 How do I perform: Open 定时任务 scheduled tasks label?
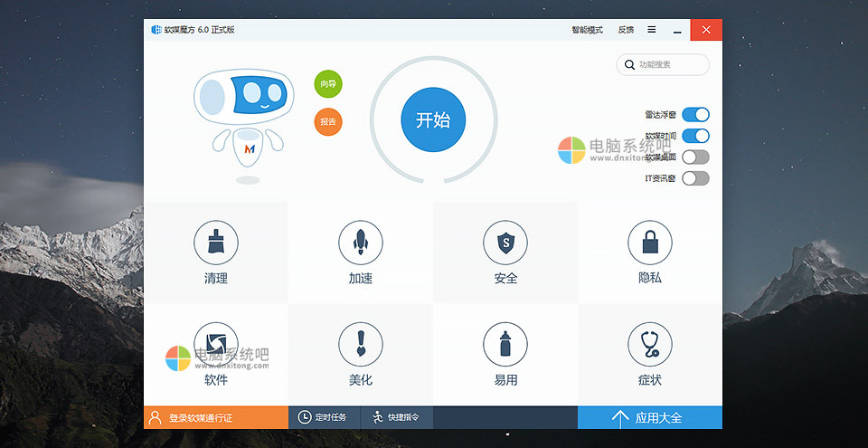(331, 417)
